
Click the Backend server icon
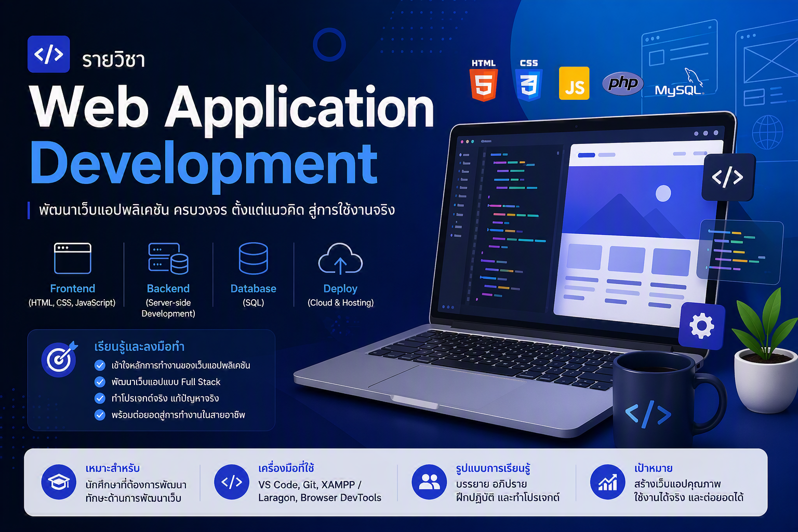click(168, 258)
